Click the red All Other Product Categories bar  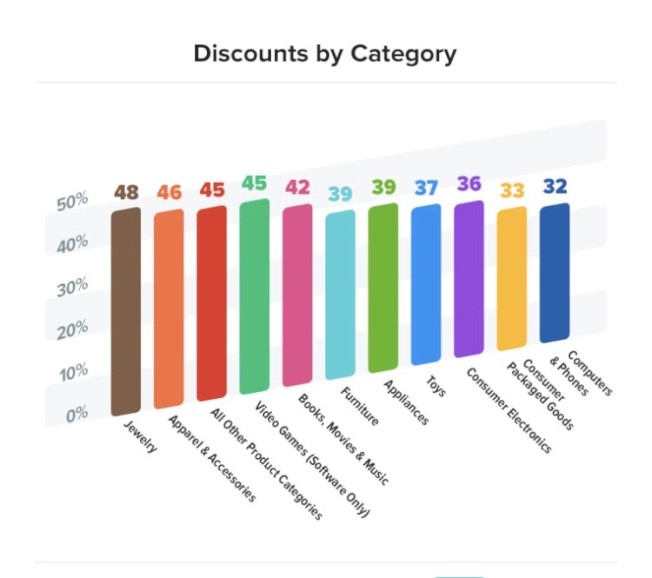click(x=211, y=302)
